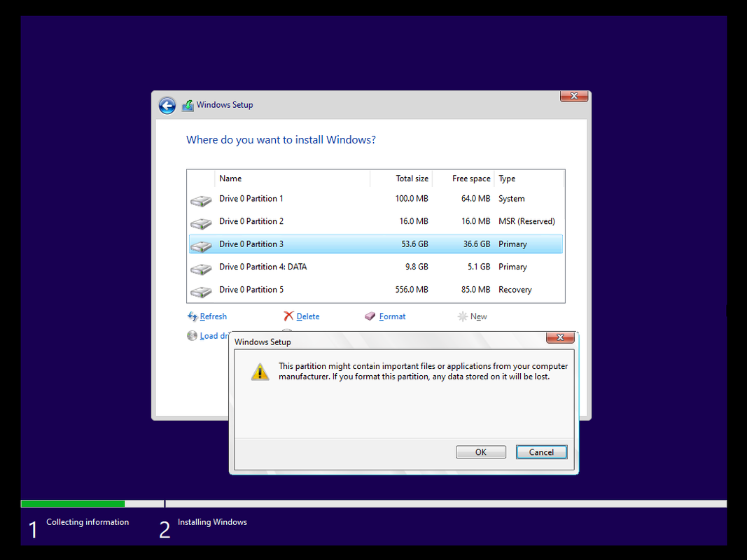The image size is (747, 560).
Task: Click the Format link
Action: tap(392, 316)
